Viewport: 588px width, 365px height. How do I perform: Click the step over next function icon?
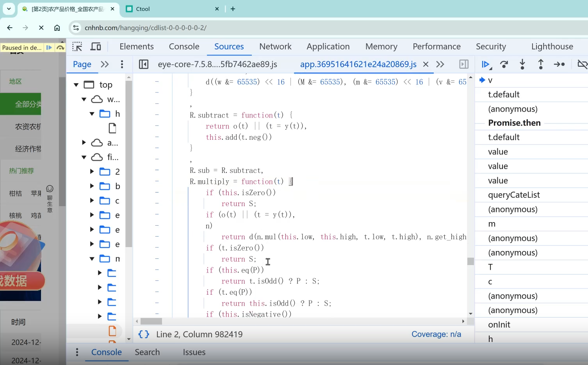click(504, 64)
